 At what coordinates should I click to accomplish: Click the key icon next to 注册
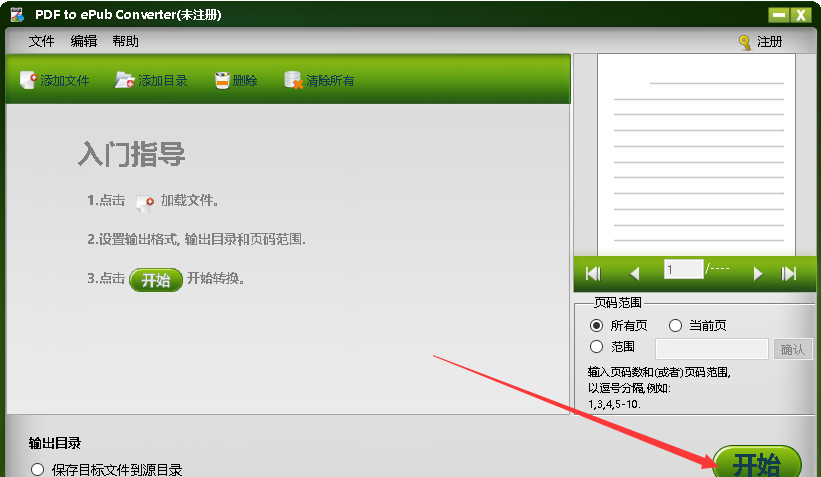pos(745,42)
